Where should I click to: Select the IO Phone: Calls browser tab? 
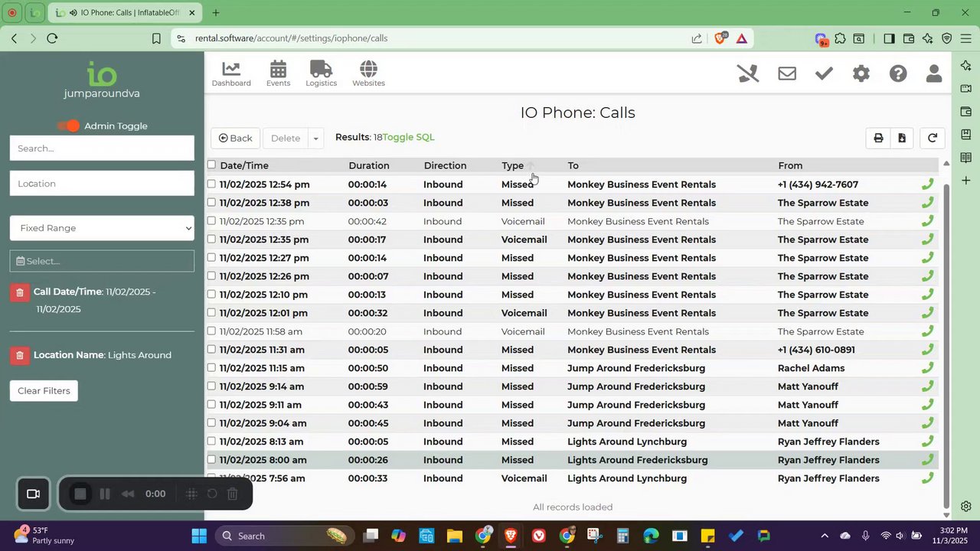[125, 13]
